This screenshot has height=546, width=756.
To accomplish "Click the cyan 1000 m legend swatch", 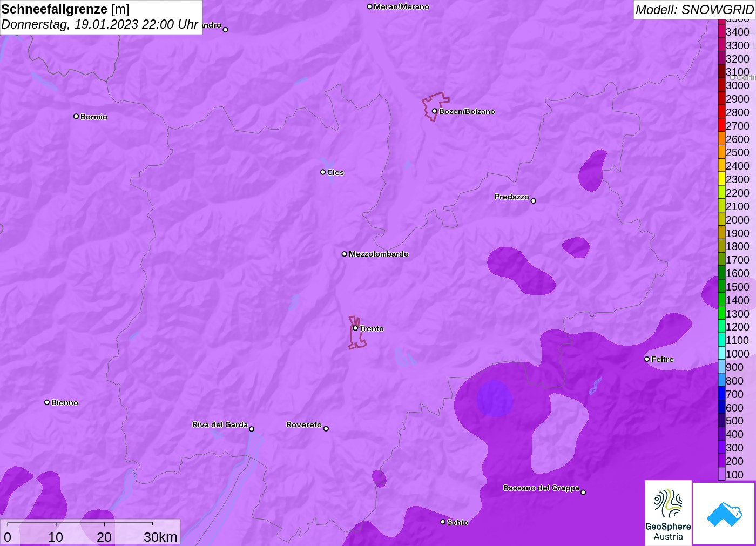I will [721, 353].
